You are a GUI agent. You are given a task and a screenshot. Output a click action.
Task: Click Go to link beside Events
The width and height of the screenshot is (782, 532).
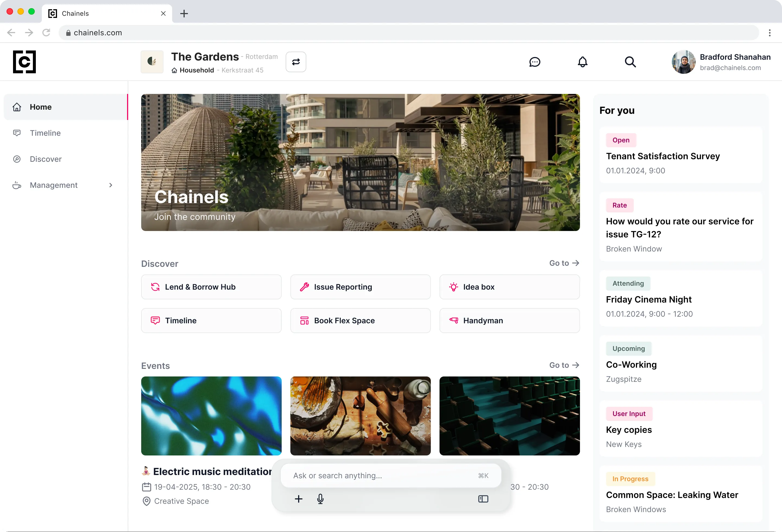pyautogui.click(x=564, y=365)
